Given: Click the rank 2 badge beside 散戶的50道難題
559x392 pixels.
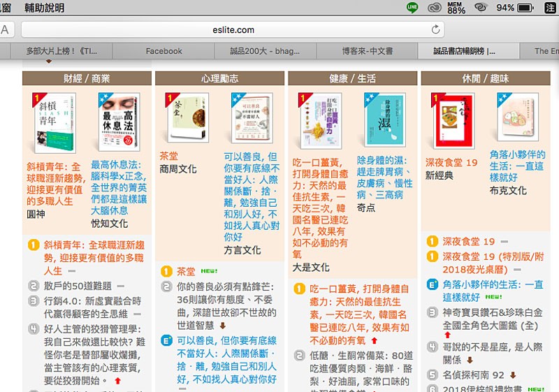Looking at the screenshot, I should tap(34, 286).
